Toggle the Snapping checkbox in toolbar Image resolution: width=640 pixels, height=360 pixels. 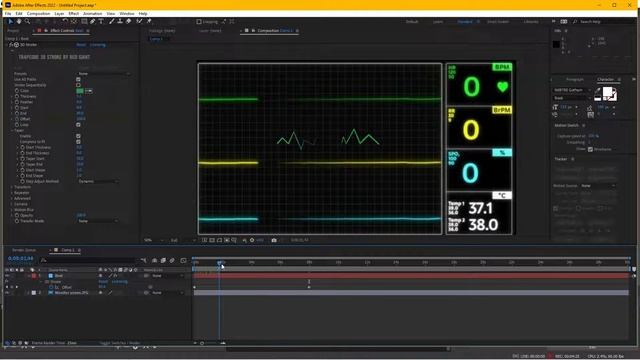199,22
